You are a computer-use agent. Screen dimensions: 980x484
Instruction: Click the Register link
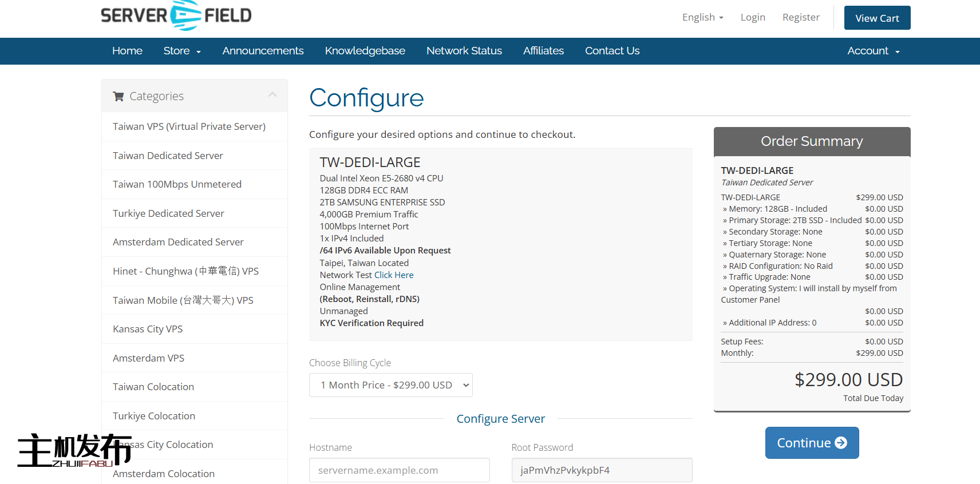tap(801, 17)
